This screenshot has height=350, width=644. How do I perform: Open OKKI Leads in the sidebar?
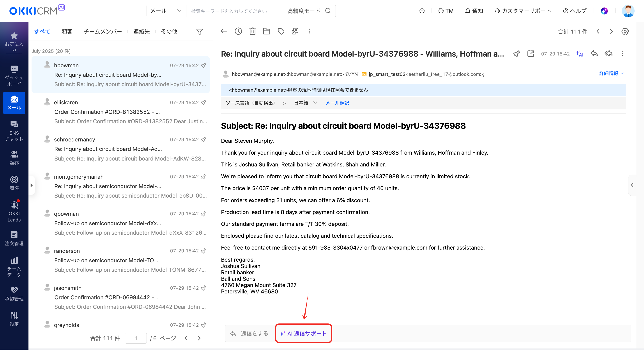(14, 211)
